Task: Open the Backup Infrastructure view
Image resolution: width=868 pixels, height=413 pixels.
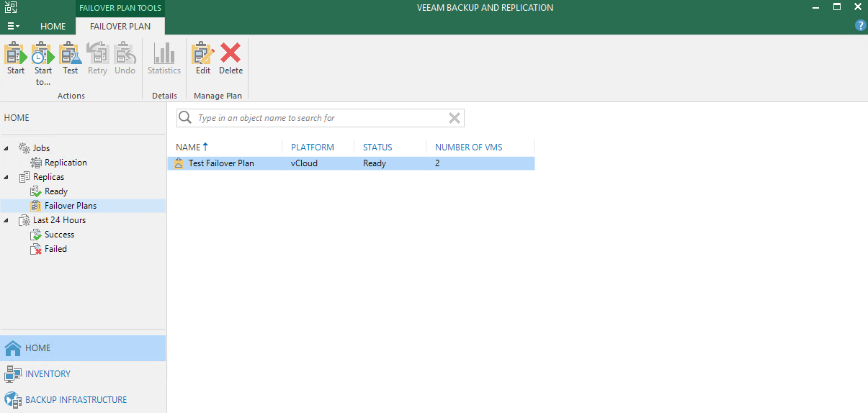Action: coord(76,400)
